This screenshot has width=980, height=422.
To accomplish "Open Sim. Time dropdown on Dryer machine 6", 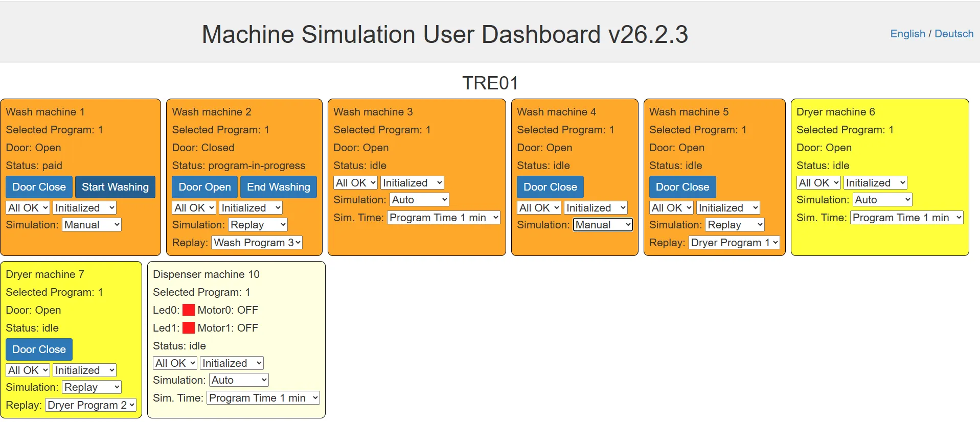I will click(x=907, y=218).
